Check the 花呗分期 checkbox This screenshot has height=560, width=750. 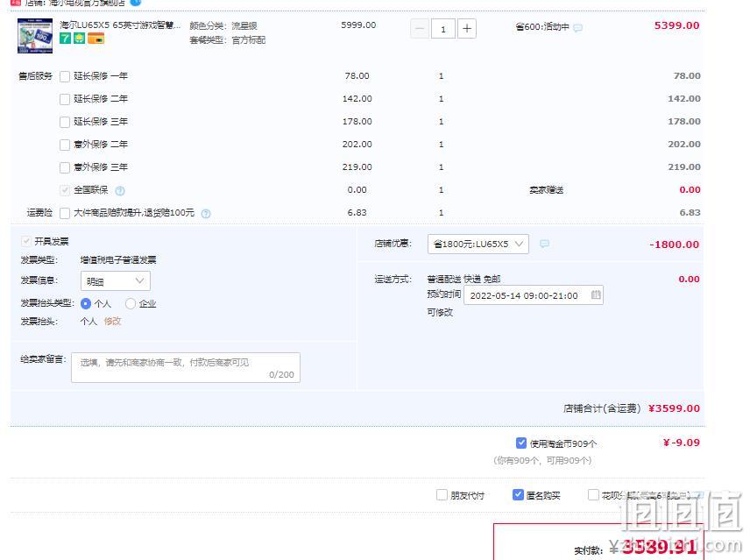(x=593, y=495)
